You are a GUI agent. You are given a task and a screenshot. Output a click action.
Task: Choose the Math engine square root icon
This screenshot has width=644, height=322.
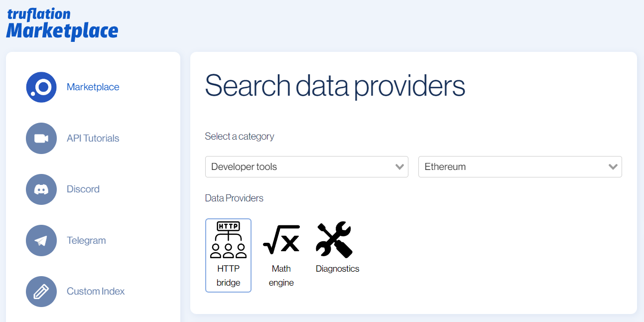coord(281,239)
